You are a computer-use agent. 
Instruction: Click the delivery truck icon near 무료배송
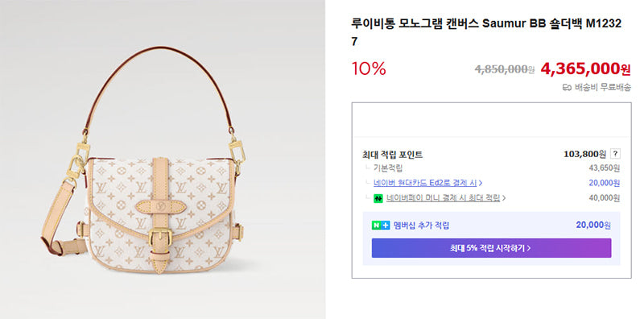567,87
